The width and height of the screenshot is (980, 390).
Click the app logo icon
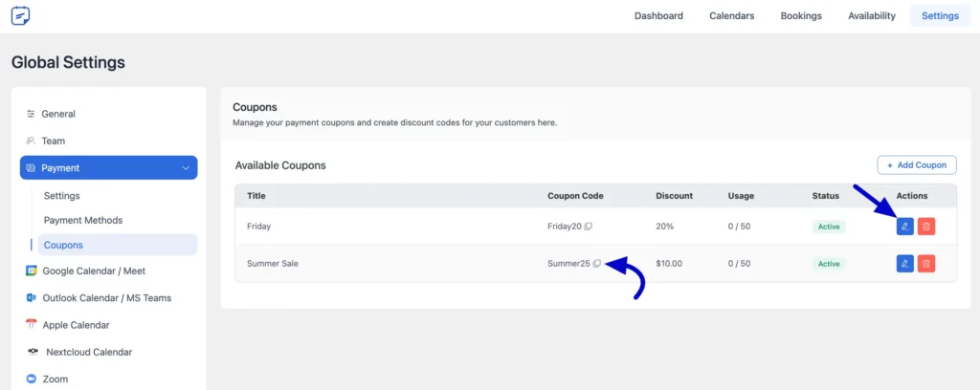tap(21, 15)
